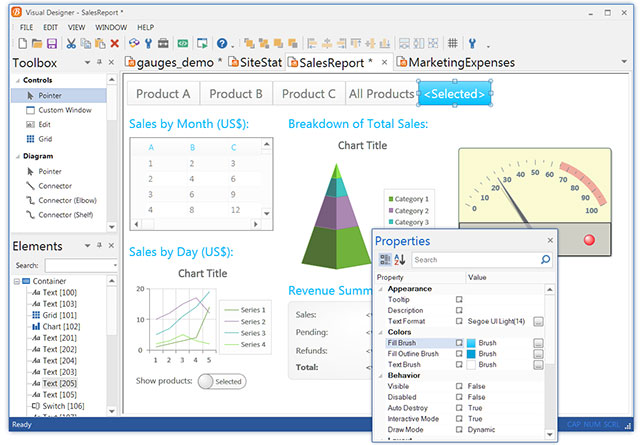Image resolution: width=640 pixels, height=445 pixels.
Task: Open the WINDOW menu
Action: tap(111, 27)
